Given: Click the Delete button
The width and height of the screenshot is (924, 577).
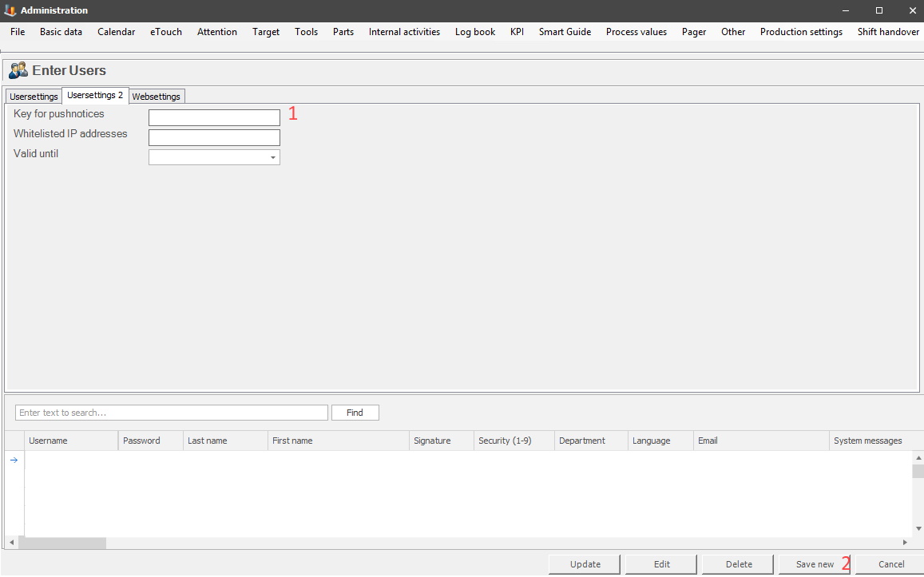Looking at the screenshot, I should pyautogui.click(x=738, y=564).
